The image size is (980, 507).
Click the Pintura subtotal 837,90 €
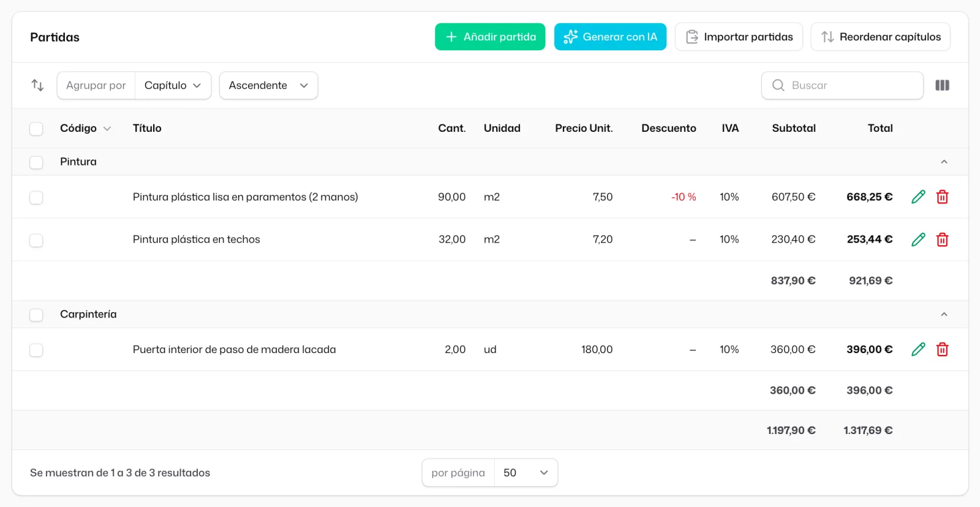(793, 281)
